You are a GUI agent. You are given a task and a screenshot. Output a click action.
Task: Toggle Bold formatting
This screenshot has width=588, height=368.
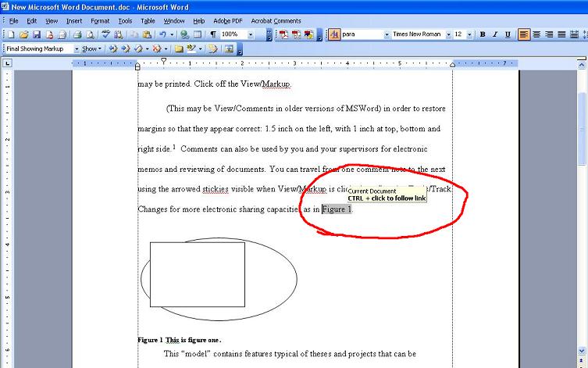[483, 34]
